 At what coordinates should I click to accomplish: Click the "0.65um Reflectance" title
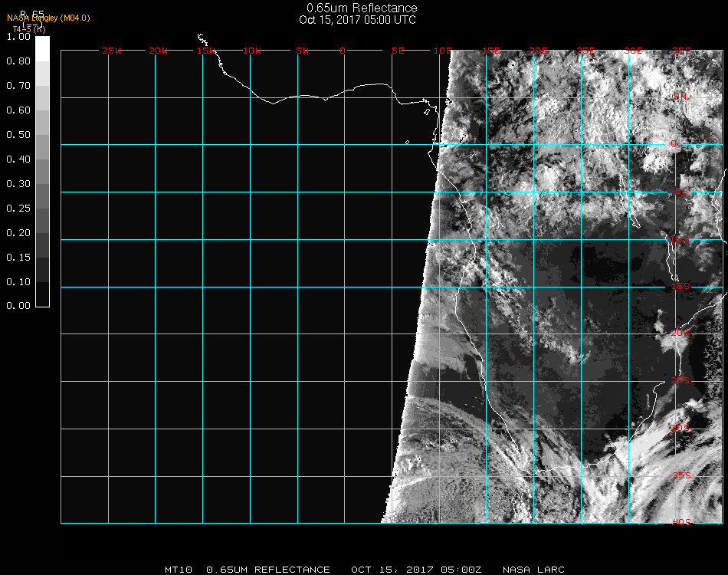pos(362,8)
